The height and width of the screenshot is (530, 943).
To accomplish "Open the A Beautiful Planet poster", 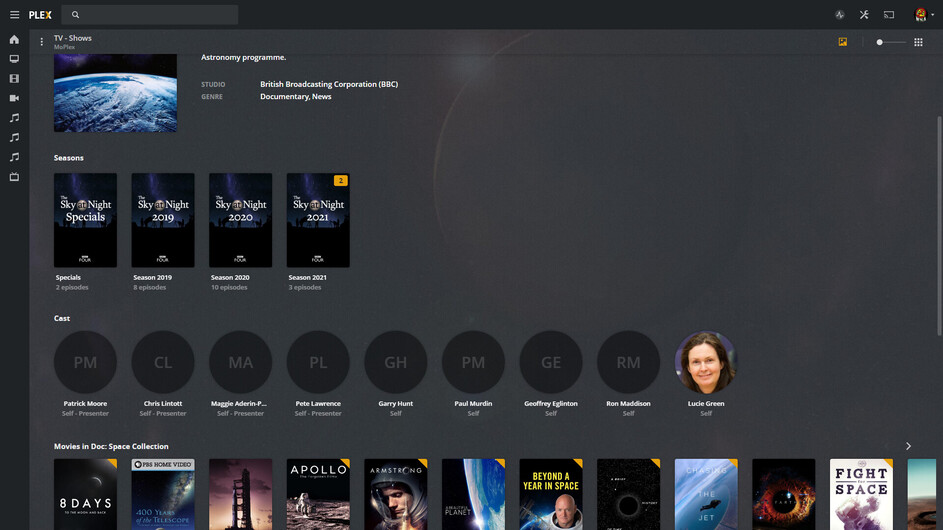I will tap(473, 495).
